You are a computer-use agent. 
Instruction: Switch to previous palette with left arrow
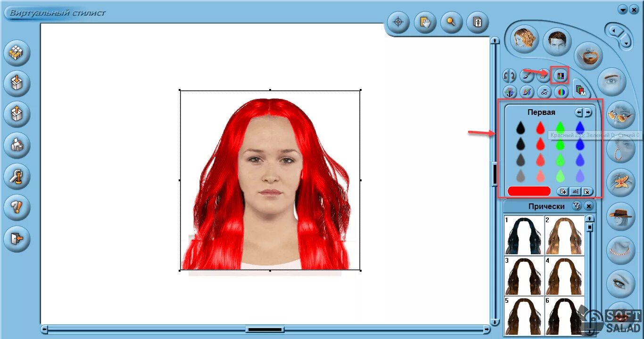pos(579,113)
